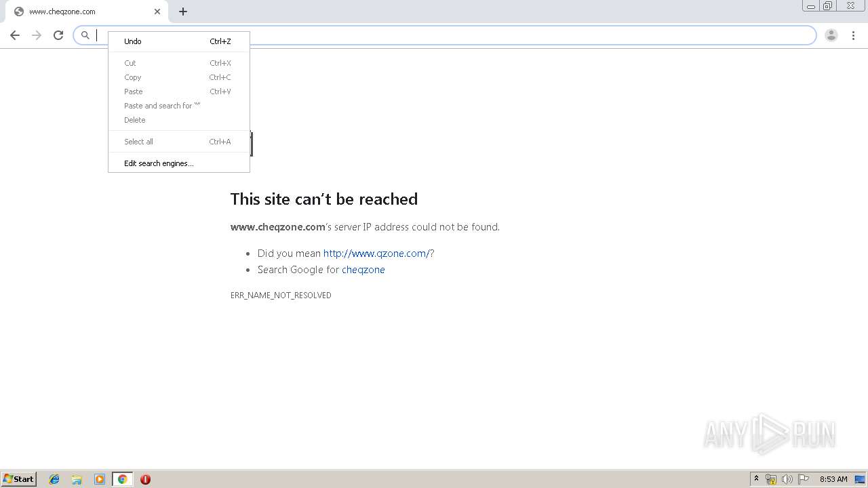Screen dimensions: 868x488
Task: Click the forward navigation arrow
Action: tap(37, 35)
